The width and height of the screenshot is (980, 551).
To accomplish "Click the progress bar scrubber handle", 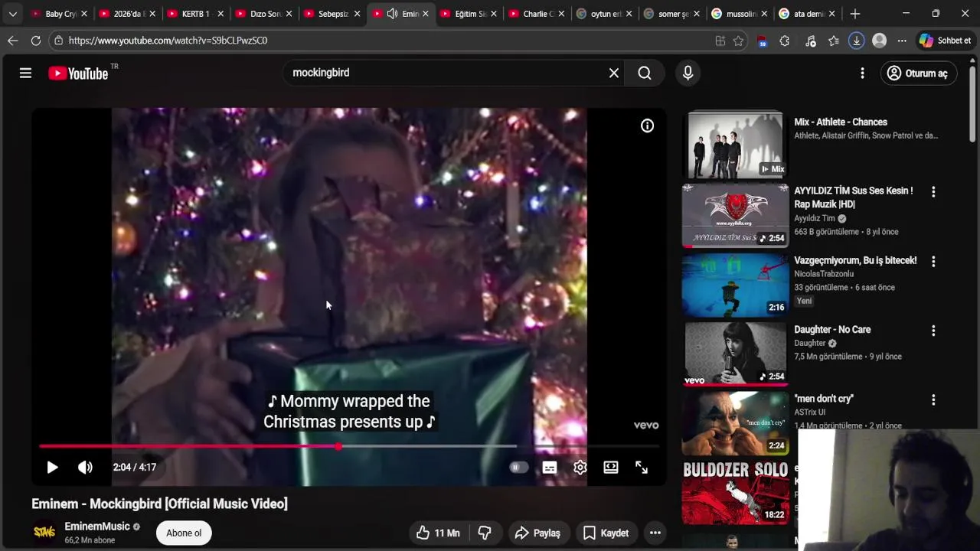I will [338, 446].
